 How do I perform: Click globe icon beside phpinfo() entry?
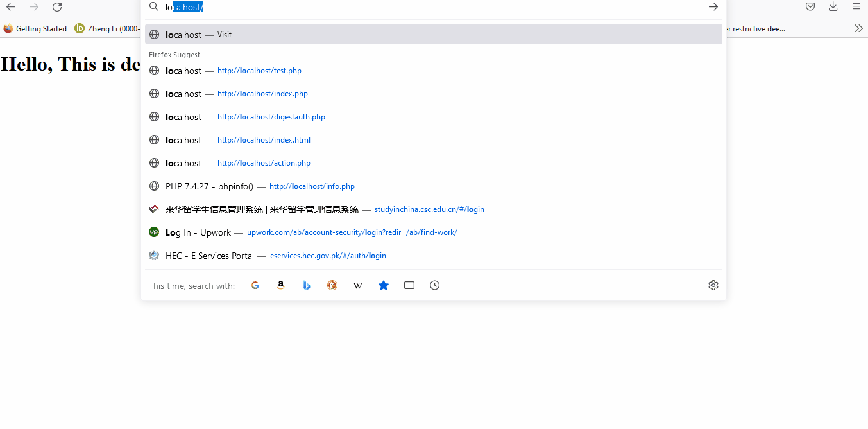coord(154,186)
